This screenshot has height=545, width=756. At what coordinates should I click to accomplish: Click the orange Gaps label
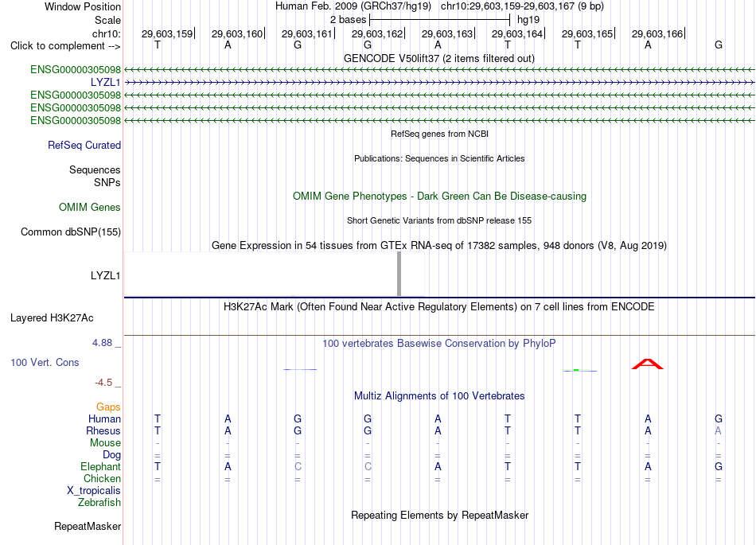pos(108,407)
